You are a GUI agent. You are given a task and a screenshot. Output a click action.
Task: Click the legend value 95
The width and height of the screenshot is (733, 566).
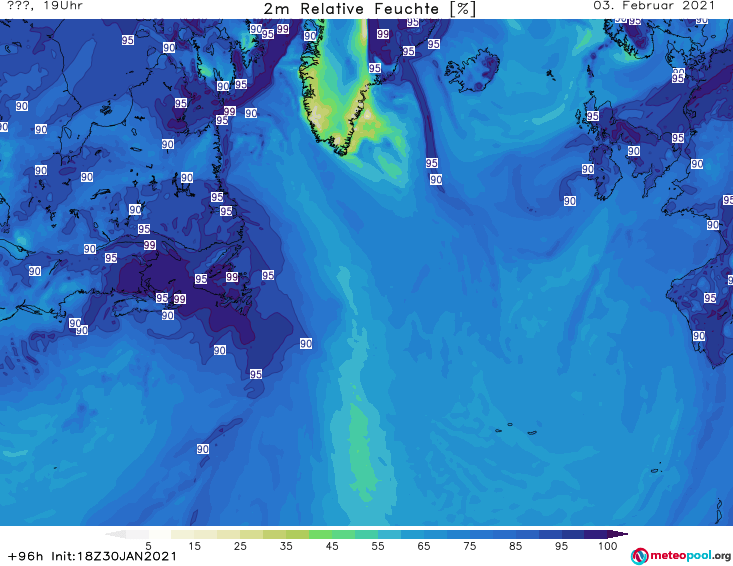click(561, 546)
